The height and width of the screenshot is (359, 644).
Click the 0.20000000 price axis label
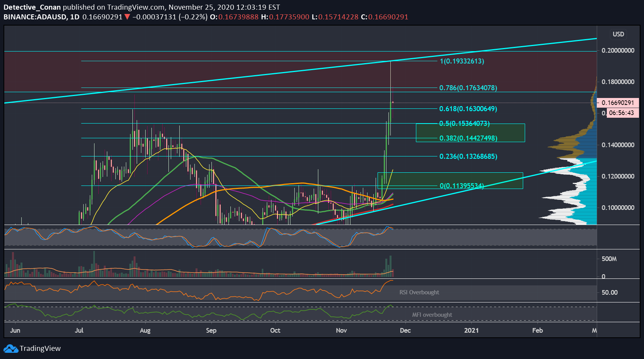[x=618, y=51]
